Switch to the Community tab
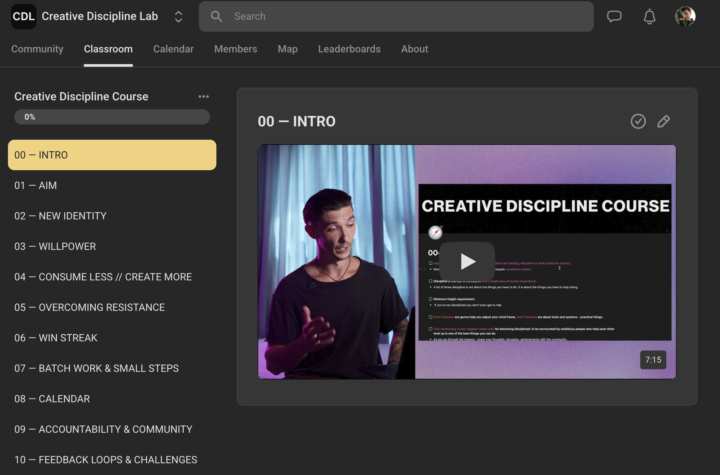Screen dimensions: 720x475 (x=37, y=49)
